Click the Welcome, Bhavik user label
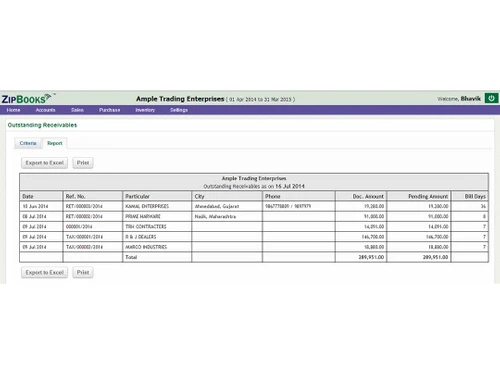Viewport: 500px width, 375px height. [x=459, y=99]
